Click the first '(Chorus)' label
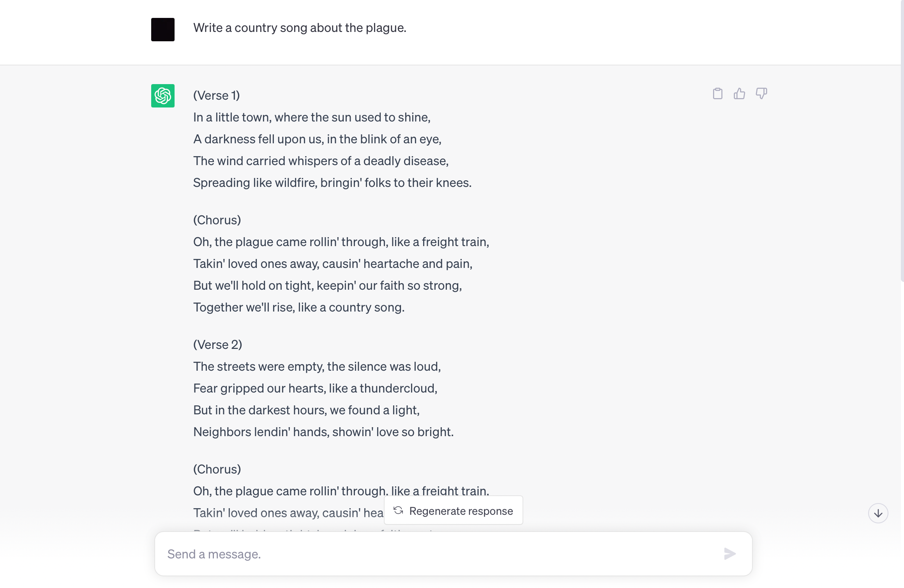904x588 pixels. (217, 220)
